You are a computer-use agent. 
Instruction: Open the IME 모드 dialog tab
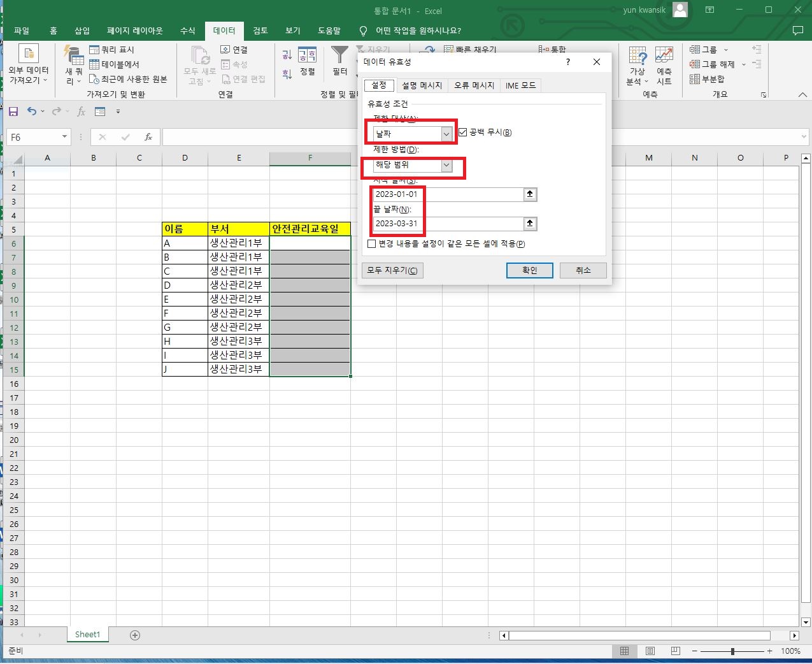click(520, 85)
